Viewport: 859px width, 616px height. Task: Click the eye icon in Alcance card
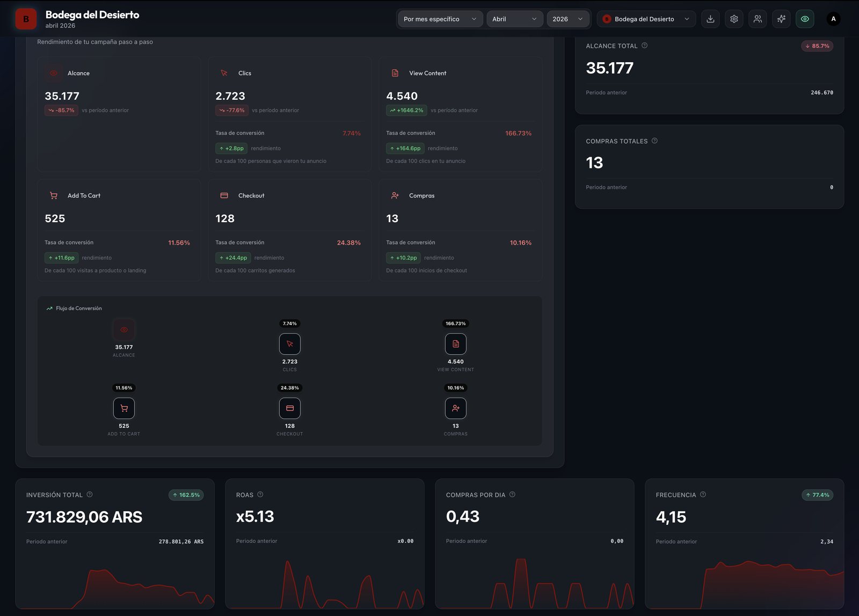tap(54, 73)
